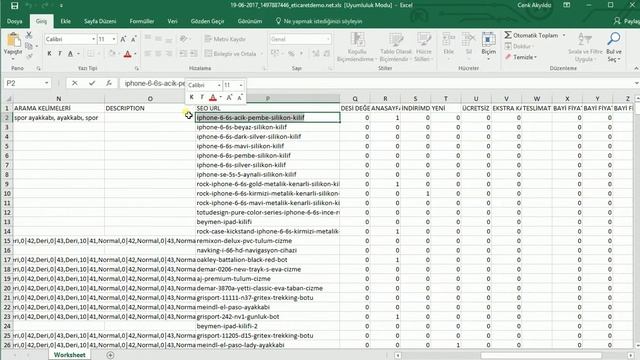Viewport: 640px width, 360px height.
Task: Toggle Bold K in mini toolbar
Action: point(191,97)
